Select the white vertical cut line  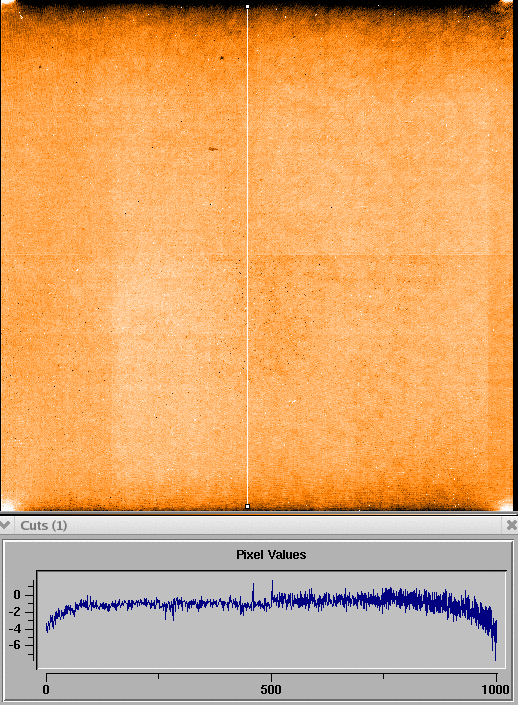(247, 256)
